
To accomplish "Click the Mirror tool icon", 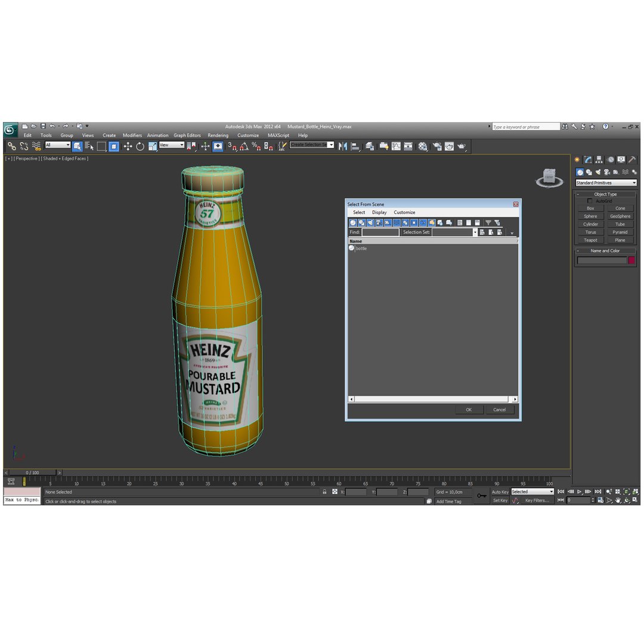I will [342, 146].
